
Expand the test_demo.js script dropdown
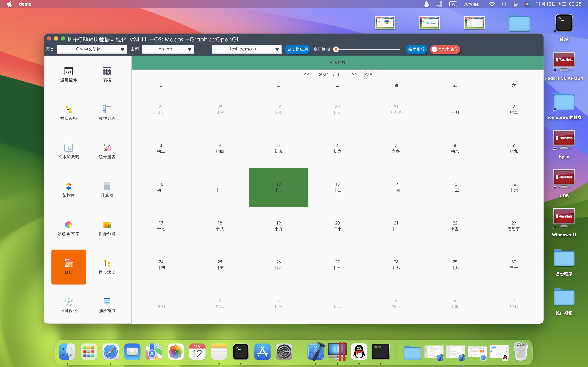(246, 49)
